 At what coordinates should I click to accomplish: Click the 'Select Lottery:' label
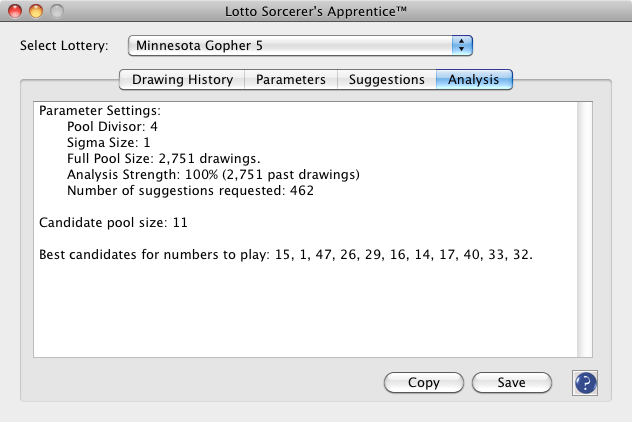click(x=64, y=46)
